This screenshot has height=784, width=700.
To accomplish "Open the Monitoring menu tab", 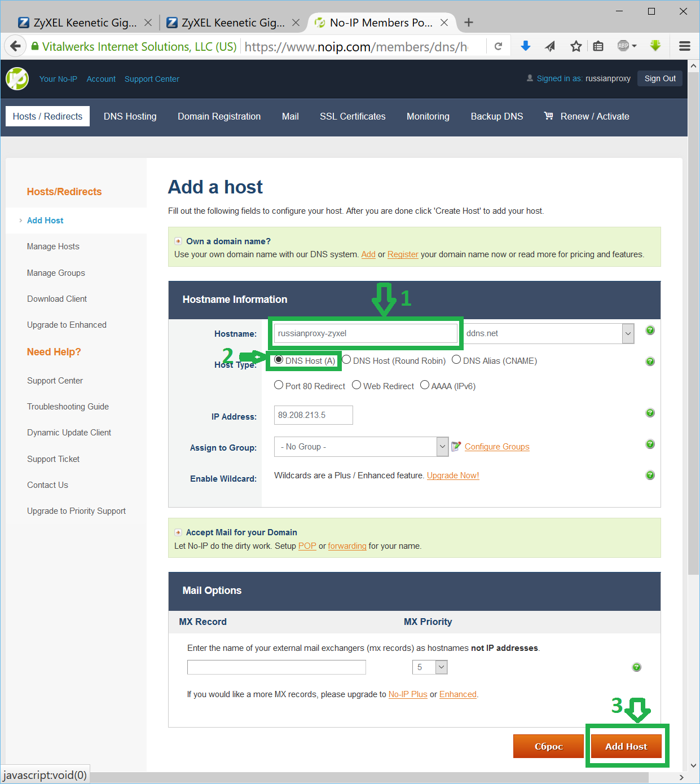I will coord(428,116).
